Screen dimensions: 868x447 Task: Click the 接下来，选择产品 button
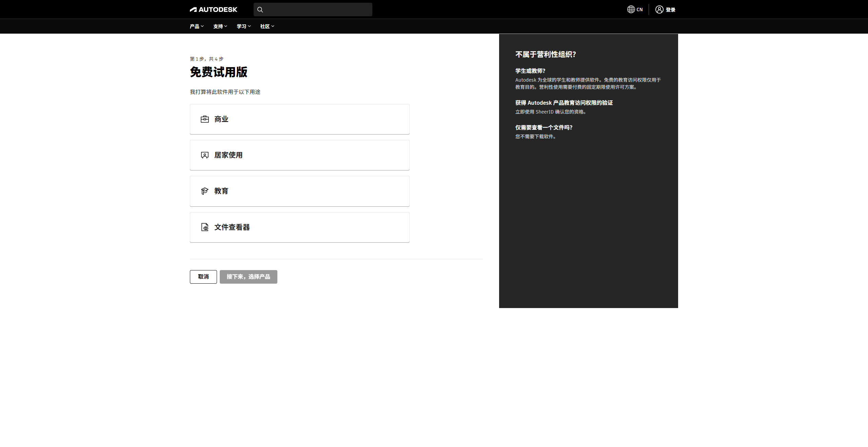coord(248,277)
